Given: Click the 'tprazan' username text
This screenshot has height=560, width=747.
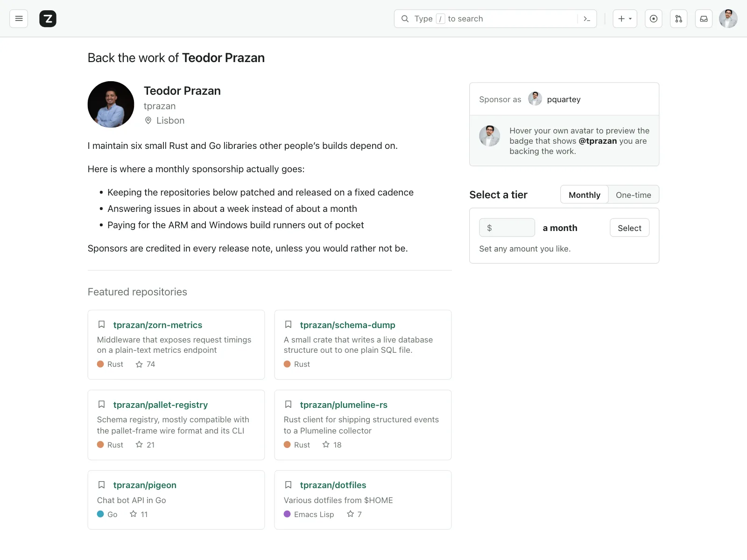Looking at the screenshot, I should click(x=160, y=106).
